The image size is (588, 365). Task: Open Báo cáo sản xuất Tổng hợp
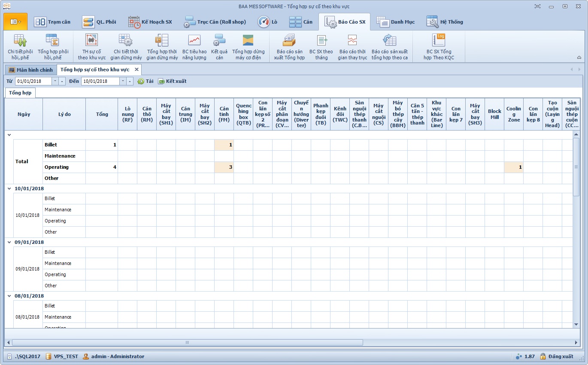[289, 46]
